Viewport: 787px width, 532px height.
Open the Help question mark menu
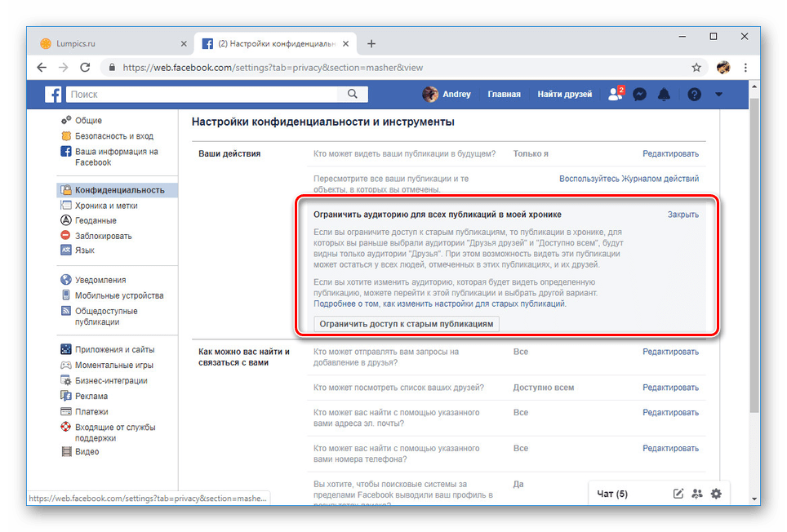tap(693, 95)
